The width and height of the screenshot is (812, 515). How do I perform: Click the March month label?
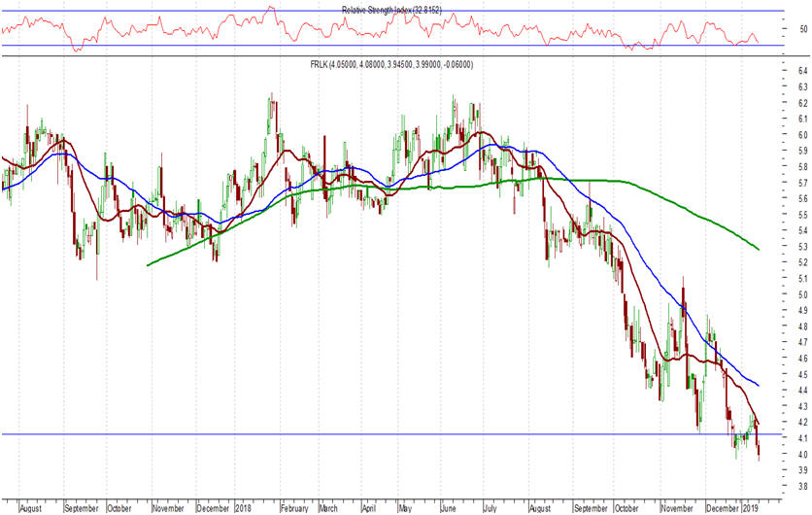pos(328,507)
